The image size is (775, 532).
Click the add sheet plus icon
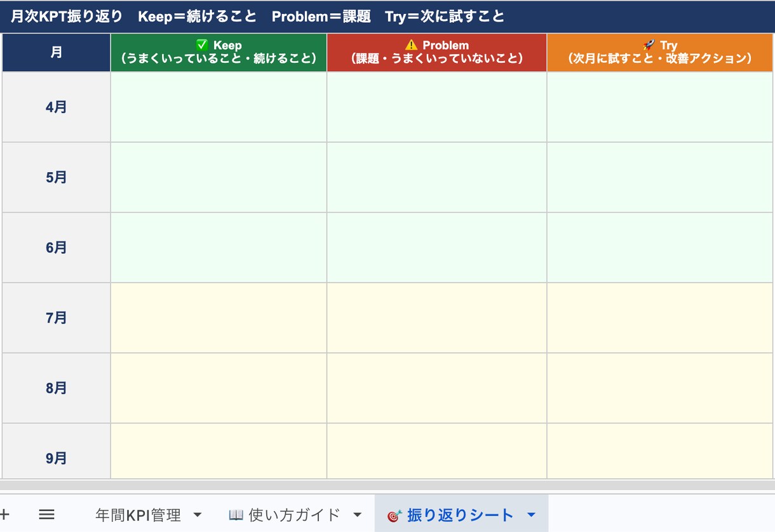coord(3,514)
